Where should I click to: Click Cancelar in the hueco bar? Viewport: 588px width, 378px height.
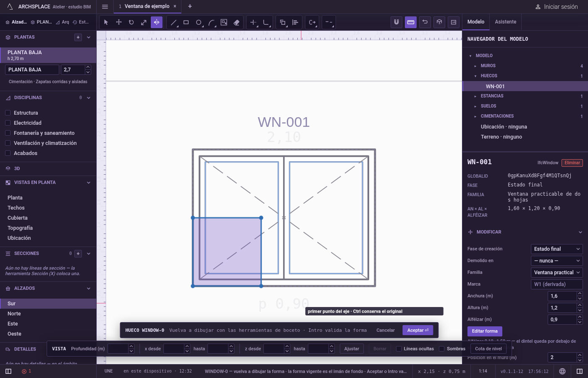pos(386,330)
